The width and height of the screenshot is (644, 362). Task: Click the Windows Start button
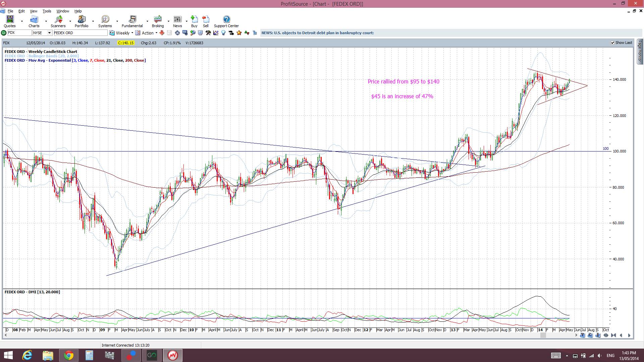tap(8, 355)
